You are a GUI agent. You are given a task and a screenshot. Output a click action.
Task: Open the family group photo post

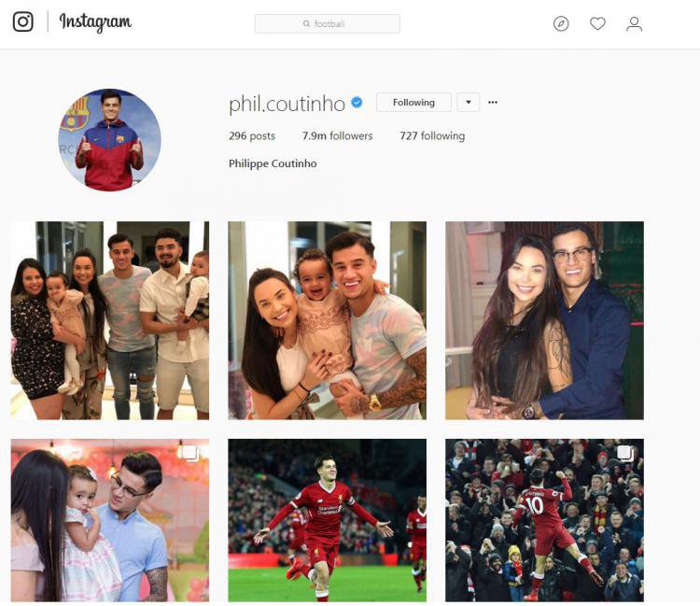tap(110, 320)
